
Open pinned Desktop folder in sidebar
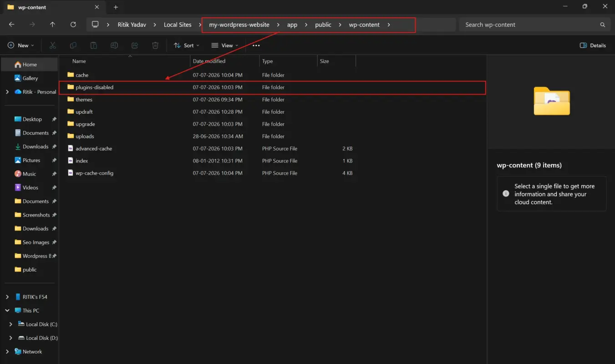tap(32, 119)
